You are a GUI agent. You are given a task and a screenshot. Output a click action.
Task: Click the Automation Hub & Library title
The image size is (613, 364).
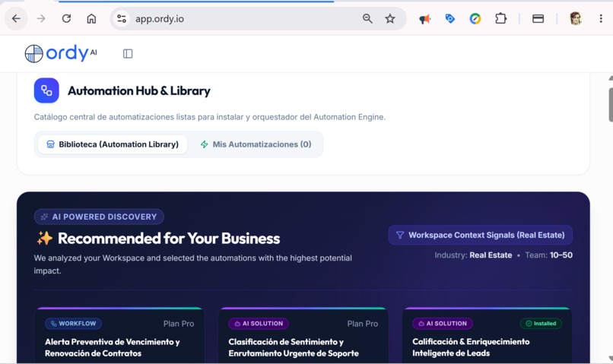tap(139, 90)
